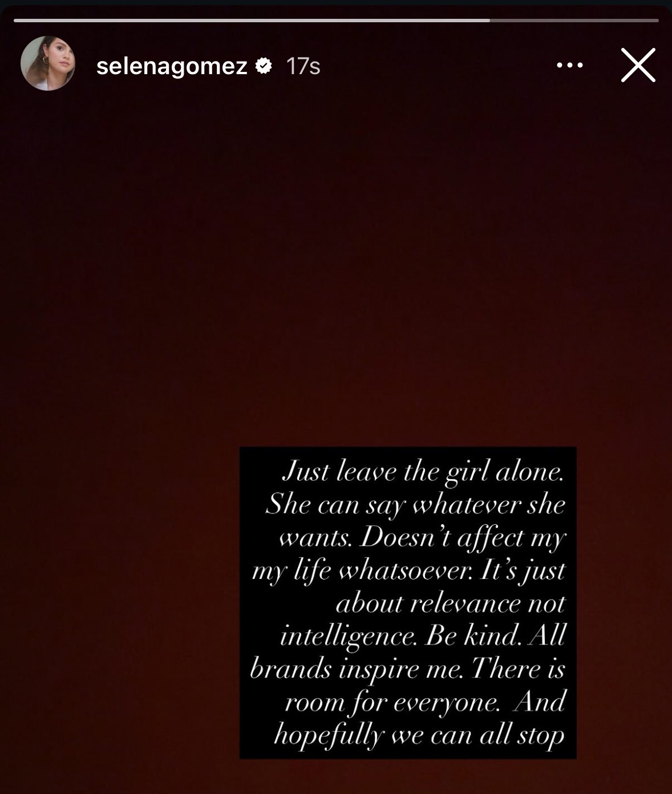Tap the line 'my life whatsoever. It's just'

[x=408, y=572]
